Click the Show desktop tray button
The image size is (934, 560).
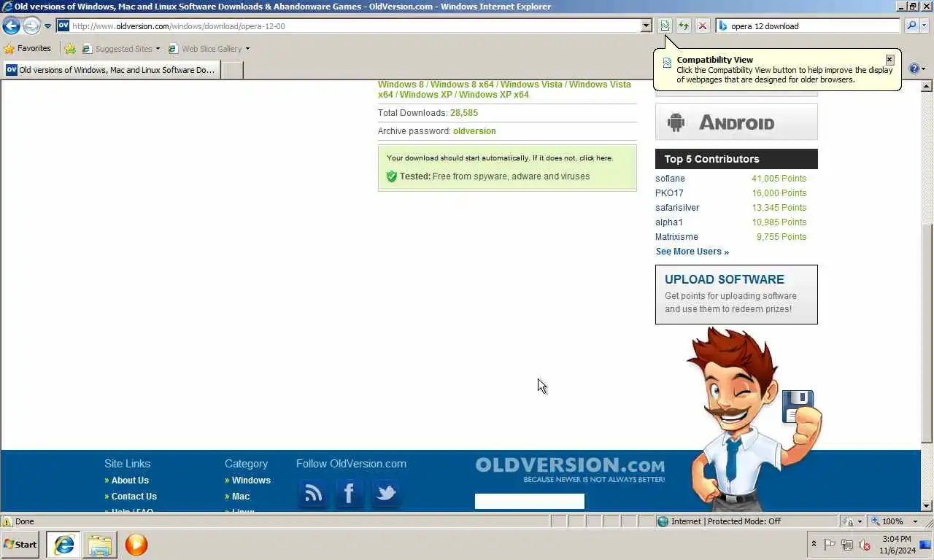926,545
